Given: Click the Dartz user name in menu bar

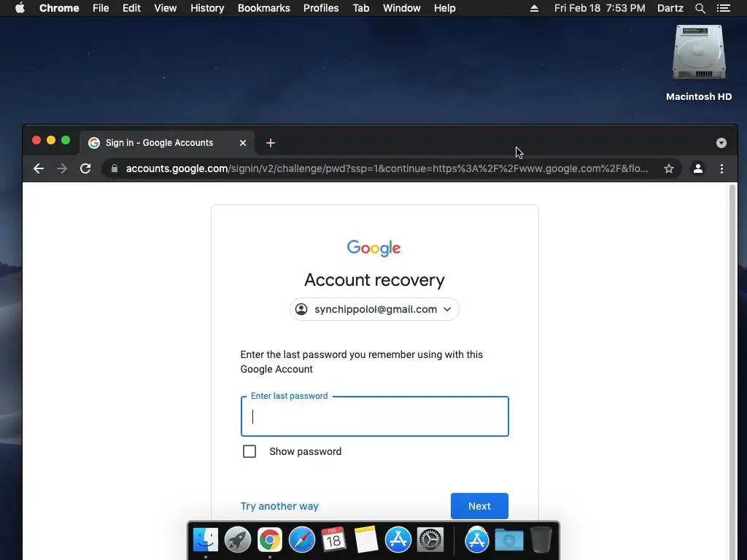Looking at the screenshot, I should point(670,8).
